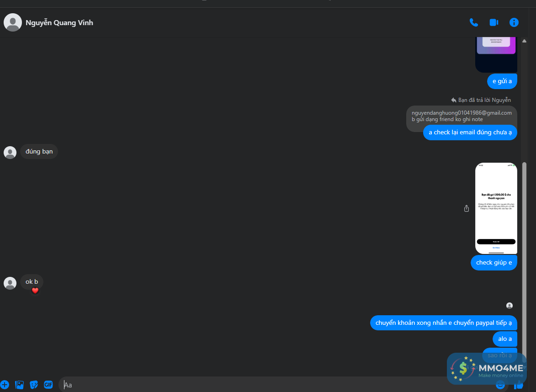Open conversation info panel icon
The width and height of the screenshot is (536, 392).
[514, 22]
